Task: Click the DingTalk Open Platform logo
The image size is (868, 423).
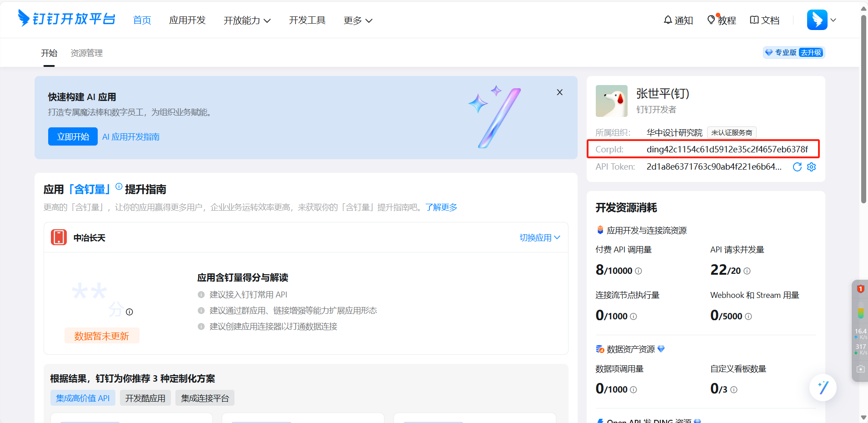Action: point(66,19)
